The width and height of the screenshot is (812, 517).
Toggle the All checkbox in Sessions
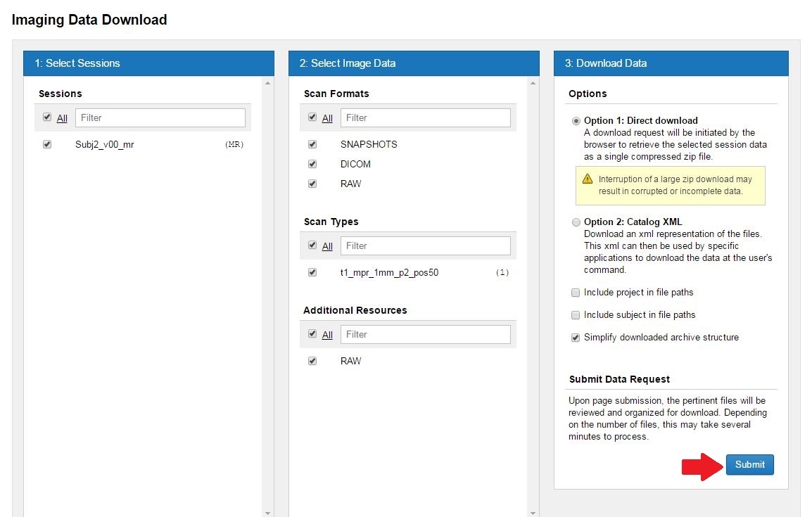click(47, 117)
